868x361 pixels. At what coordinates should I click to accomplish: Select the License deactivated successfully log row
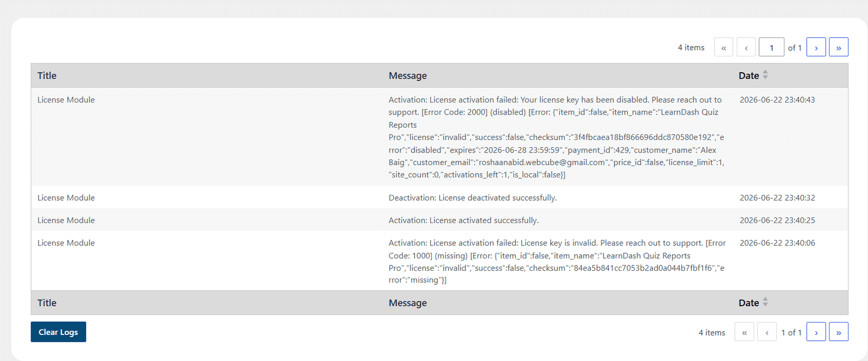[x=439, y=198]
